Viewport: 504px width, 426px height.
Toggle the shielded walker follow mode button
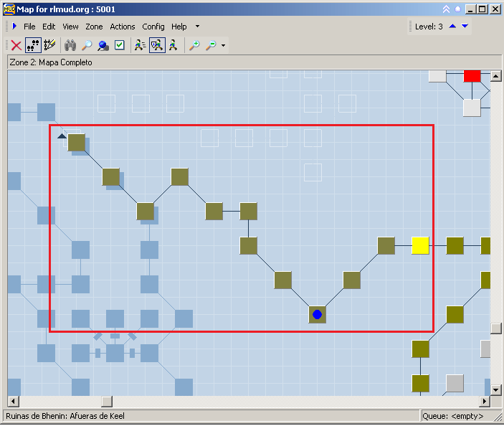[157, 45]
